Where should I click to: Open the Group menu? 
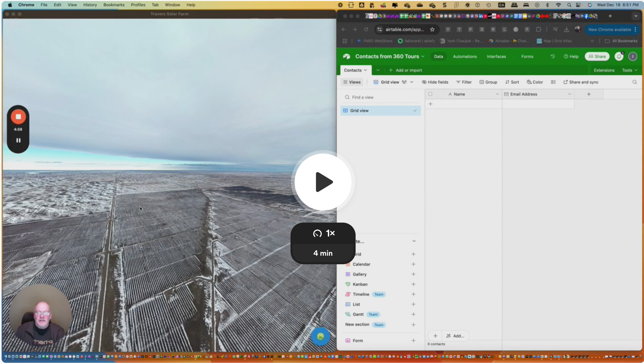click(x=488, y=82)
